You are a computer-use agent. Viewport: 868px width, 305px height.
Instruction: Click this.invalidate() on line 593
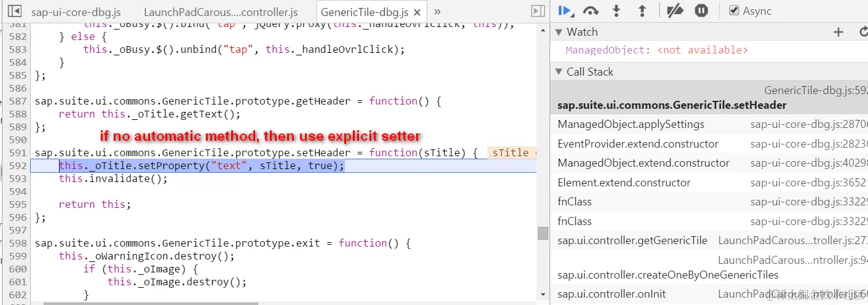(113, 179)
